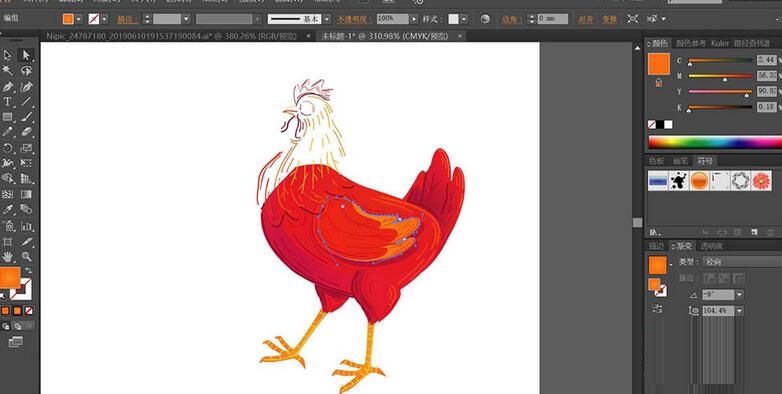Swap fill and stroke colors

click(x=28, y=270)
